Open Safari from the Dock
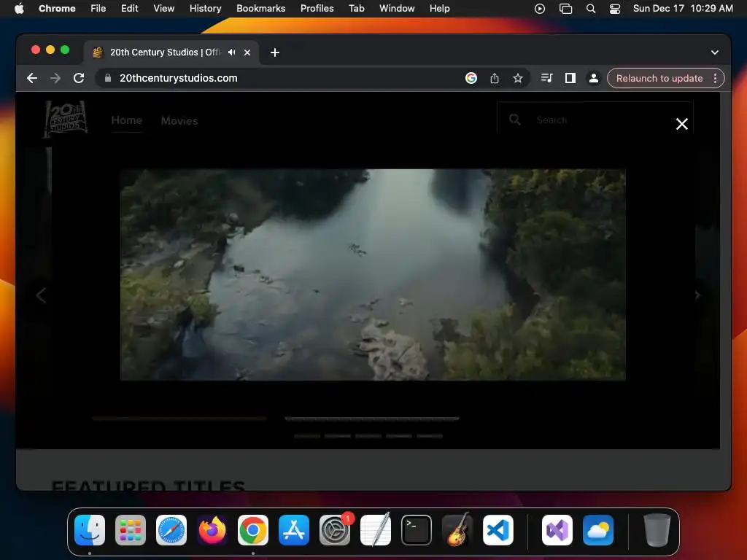 pyautogui.click(x=171, y=530)
